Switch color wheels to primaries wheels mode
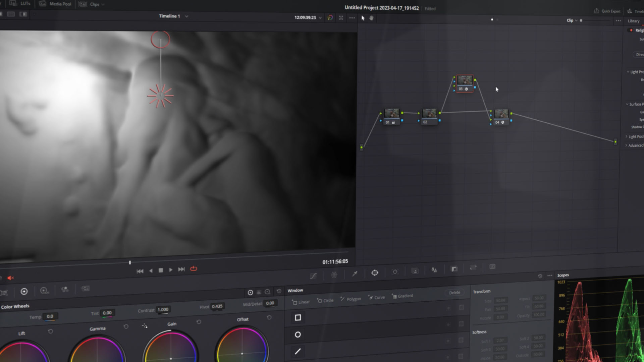Viewport: 644px width, 362px height. coord(250,293)
